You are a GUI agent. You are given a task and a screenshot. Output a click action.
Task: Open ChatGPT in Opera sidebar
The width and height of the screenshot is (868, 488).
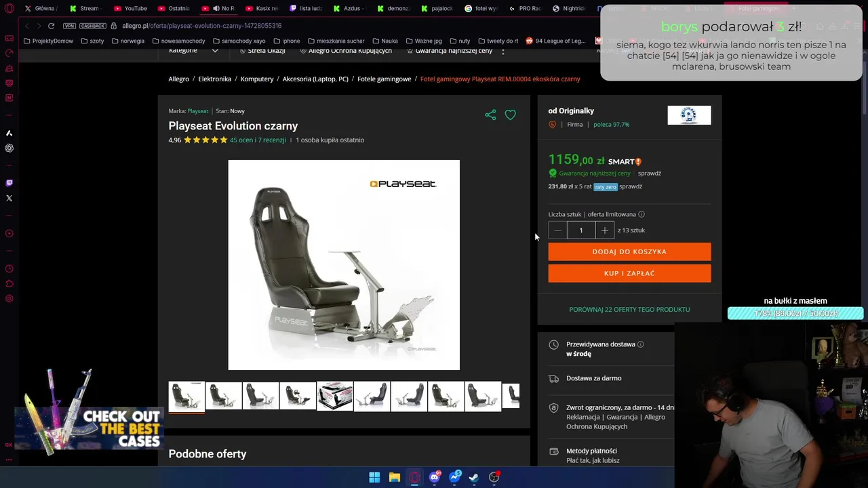[x=9, y=148]
